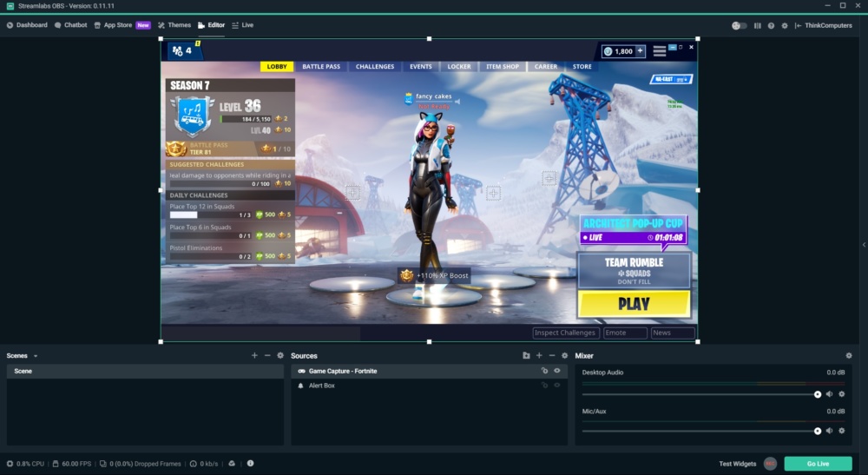Open the Dashboard tab
The image size is (868, 475).
(x=27, y=25)
